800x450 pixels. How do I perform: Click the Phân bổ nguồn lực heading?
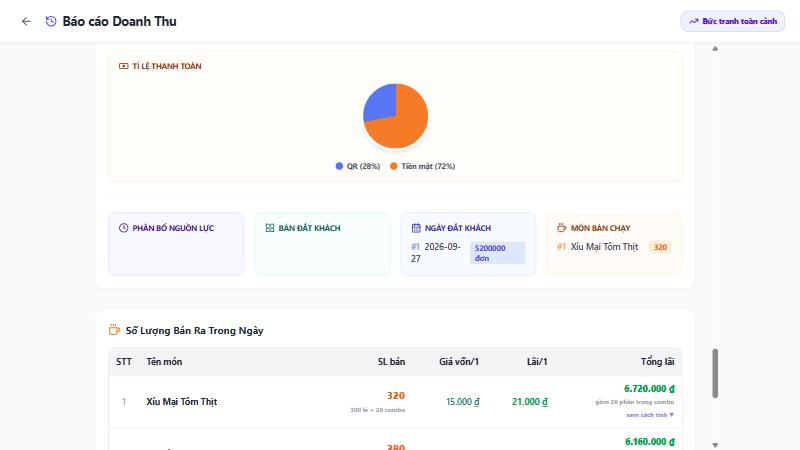click(x=173, y=228)
